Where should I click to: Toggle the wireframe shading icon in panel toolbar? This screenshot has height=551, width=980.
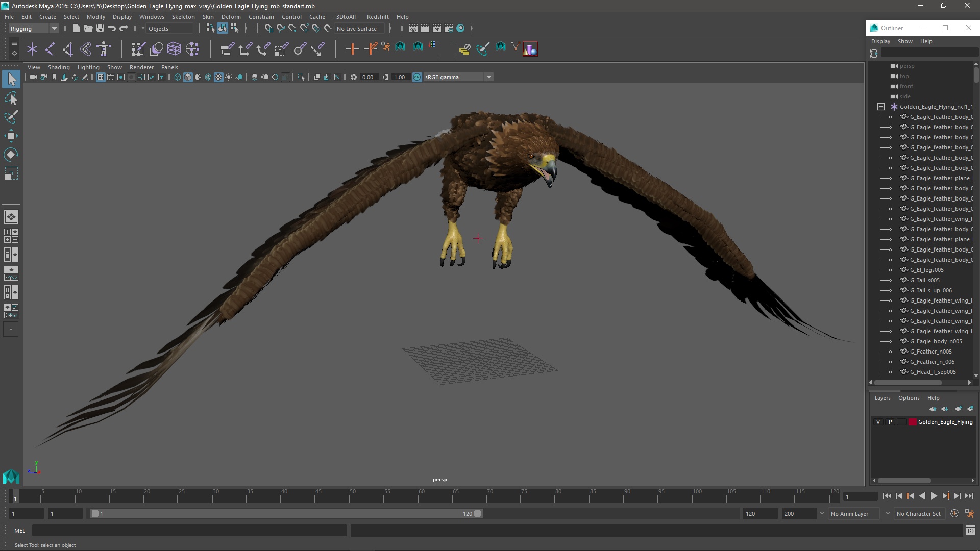[178, 77]
